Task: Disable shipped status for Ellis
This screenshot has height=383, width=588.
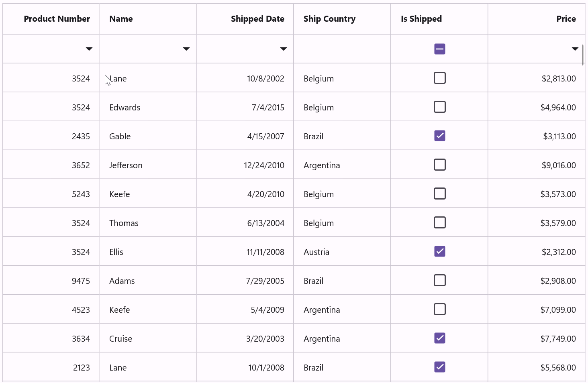Action: pos(439,251)
